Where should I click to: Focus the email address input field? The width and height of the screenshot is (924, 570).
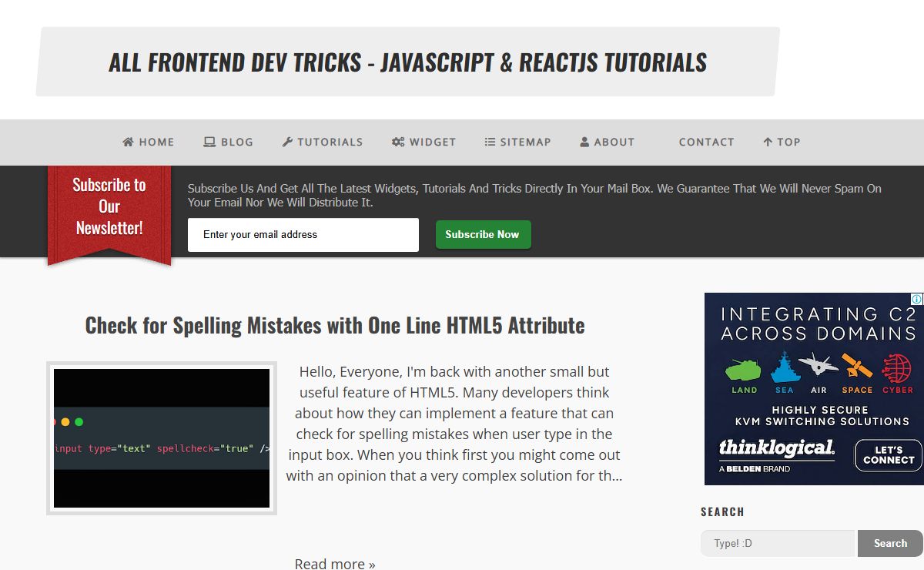[303, 235]
